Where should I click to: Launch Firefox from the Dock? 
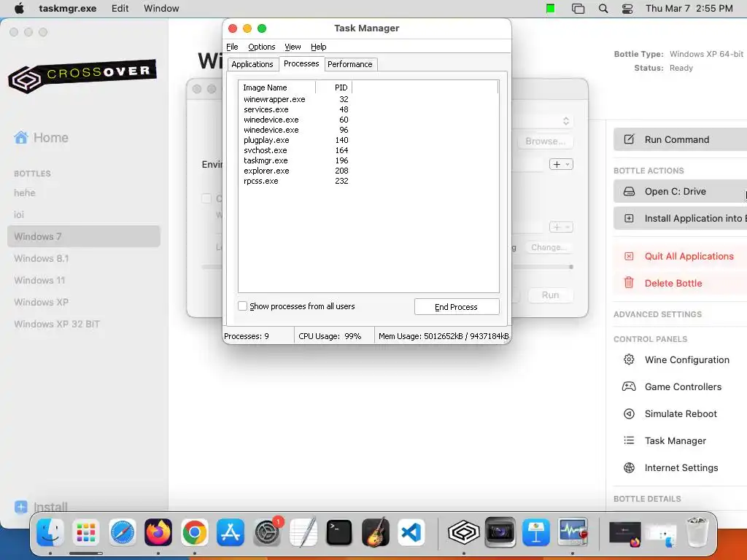tap(158, 532)
